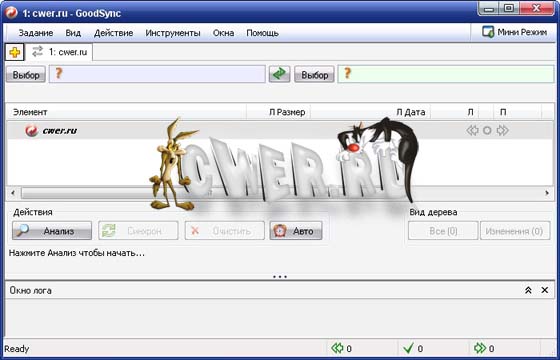Viewport: 560px width, 360px height.
Task: Close the Окно лога panel
Action: pyautogui.click(x=545, y=290)
